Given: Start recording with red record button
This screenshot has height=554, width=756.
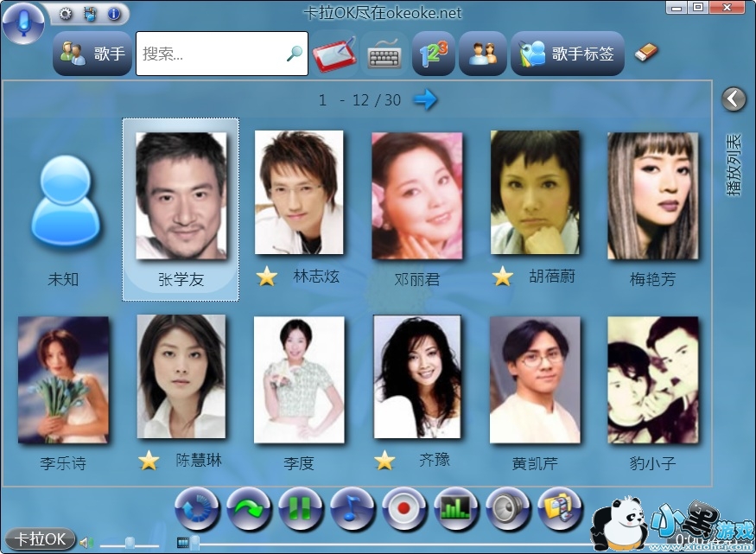Looking at the screenshot, I should point(404,509).
